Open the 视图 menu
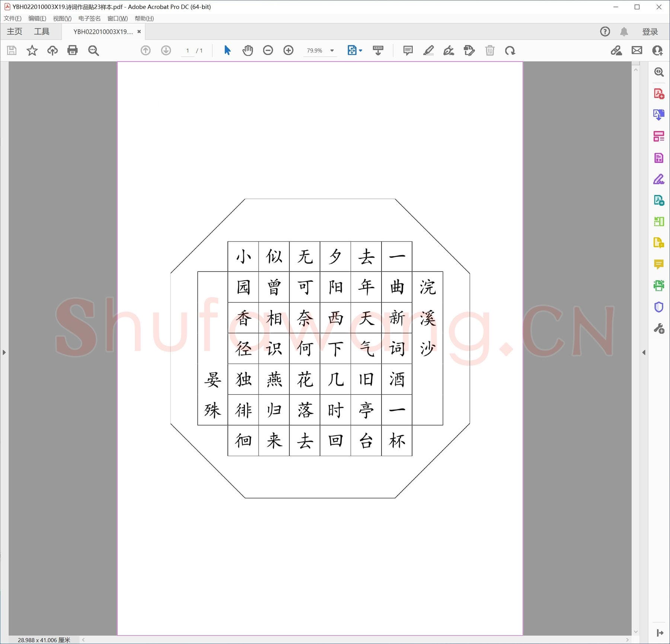Screen dimensions: 670x644 pos(62,18)
